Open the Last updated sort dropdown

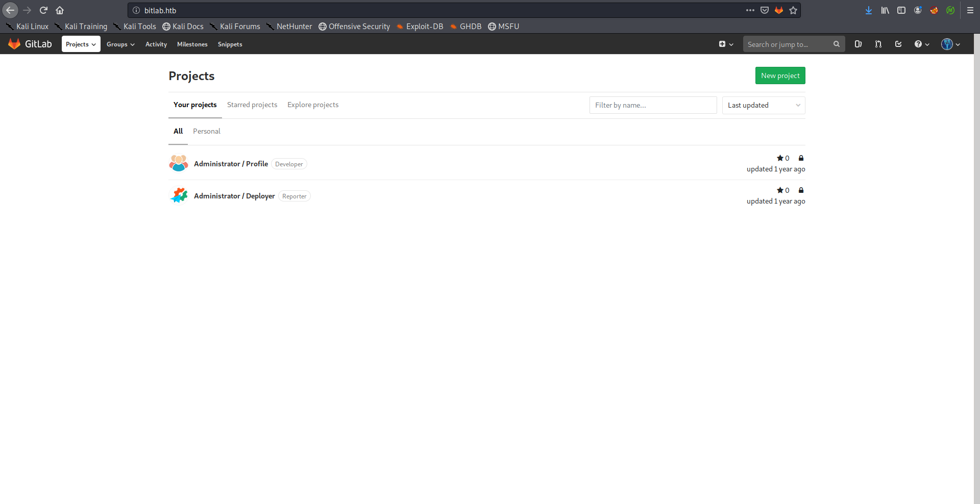click(763, 105)
